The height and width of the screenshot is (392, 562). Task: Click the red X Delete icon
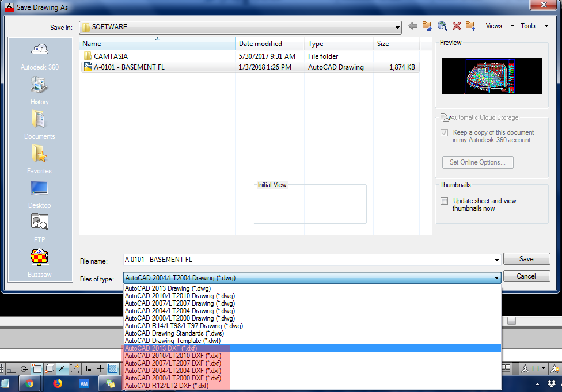456,26
